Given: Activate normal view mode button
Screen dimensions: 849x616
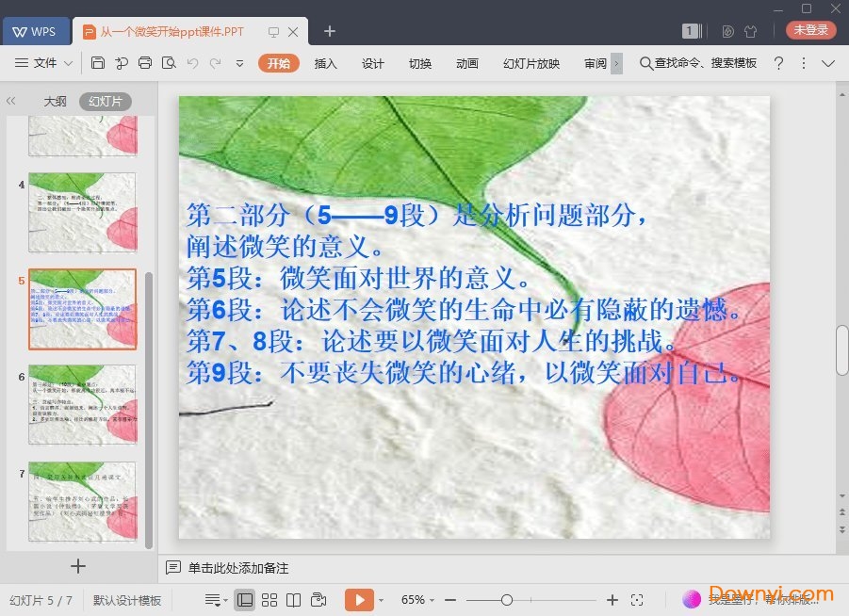Looking at the screenshot, I should click(245, 600).
